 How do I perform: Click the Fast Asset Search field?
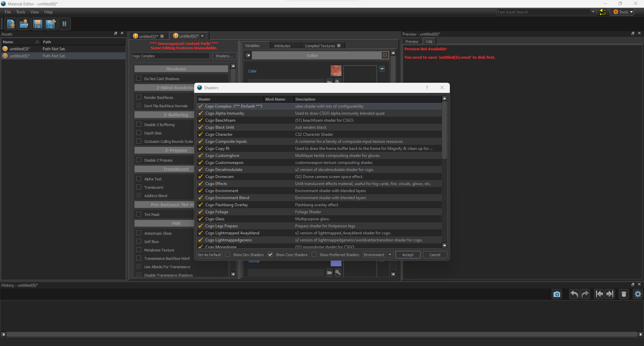pos(543,12)
